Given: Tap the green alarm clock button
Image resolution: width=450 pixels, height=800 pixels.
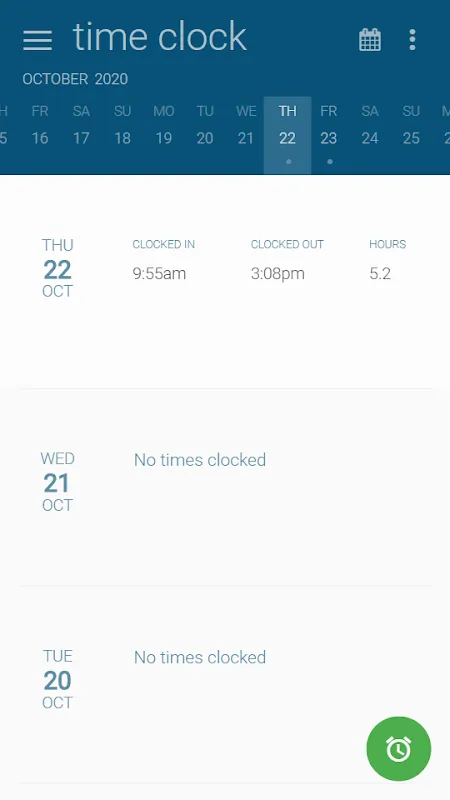Looking at the screenshot, I should coord(398,749).
